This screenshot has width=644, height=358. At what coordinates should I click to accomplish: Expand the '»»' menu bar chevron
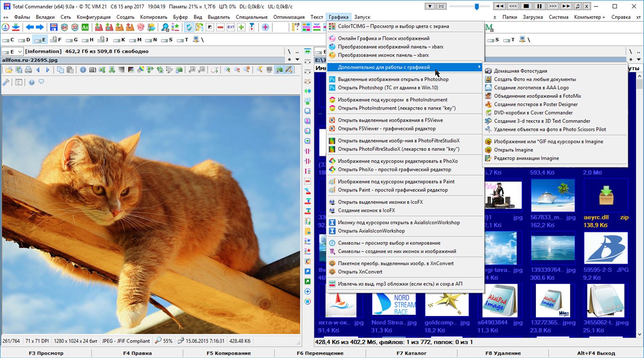pos(6,17)
